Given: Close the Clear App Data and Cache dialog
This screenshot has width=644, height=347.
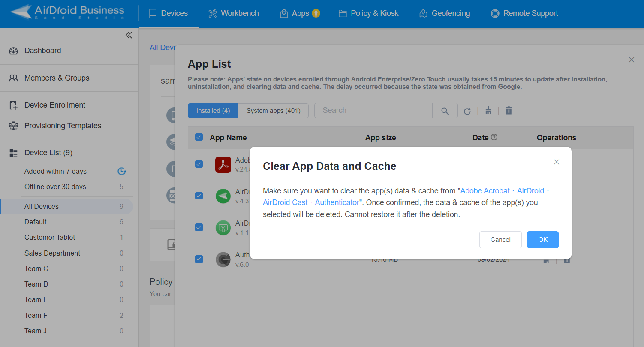Looking at the screenshot, I should [557, 162].
